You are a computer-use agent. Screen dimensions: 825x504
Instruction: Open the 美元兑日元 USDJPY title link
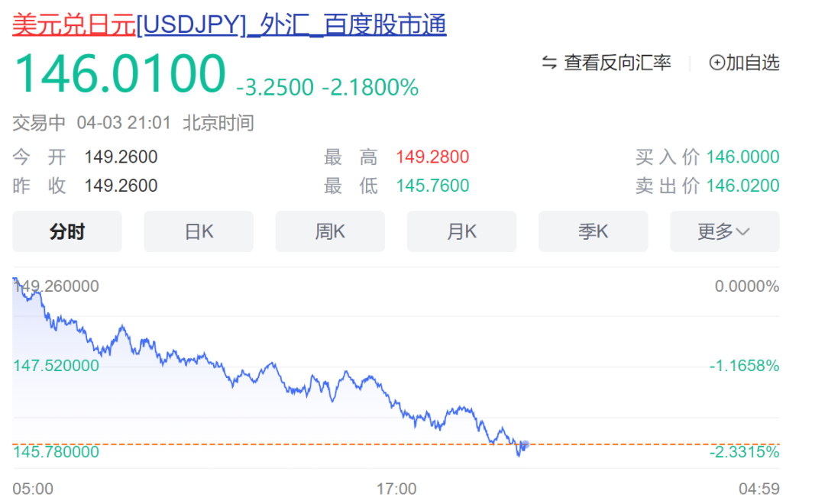pos(229,24)
